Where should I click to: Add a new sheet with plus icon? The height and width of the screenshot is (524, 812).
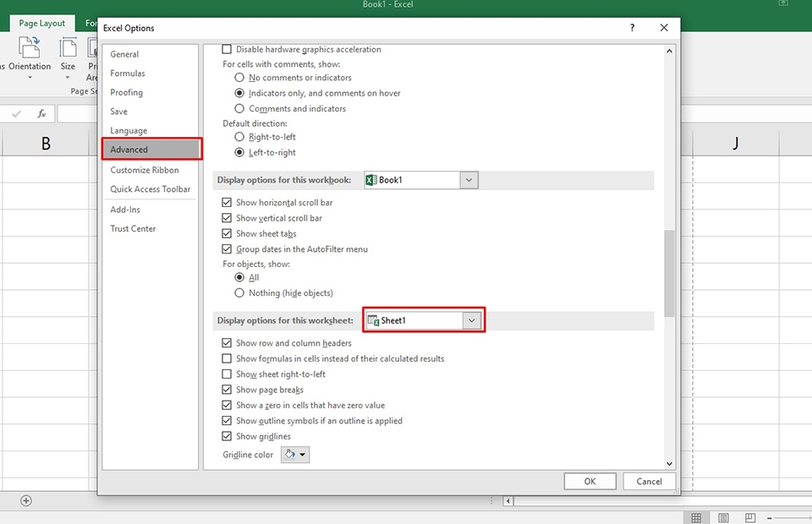pyautogui.click(x=26, y=500)
